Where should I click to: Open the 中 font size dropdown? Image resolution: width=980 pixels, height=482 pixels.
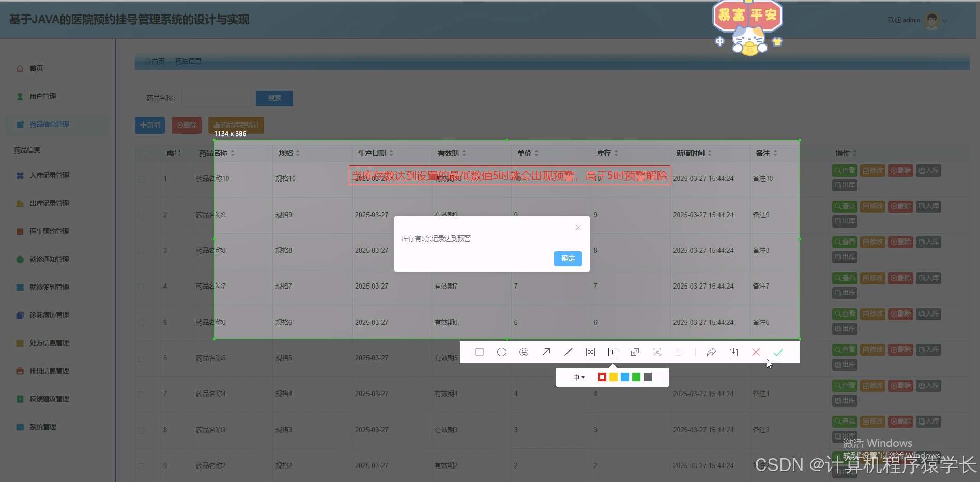pos(579,378)
